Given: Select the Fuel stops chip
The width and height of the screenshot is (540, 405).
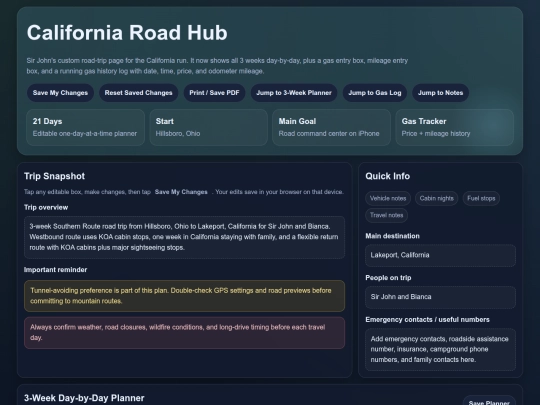Looking at the screenshot, I should [481, 198].
